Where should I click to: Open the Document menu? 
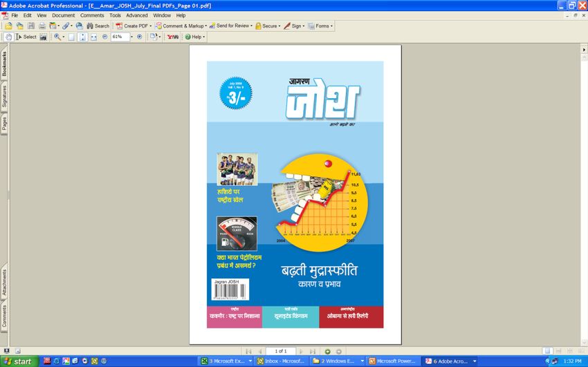64,15
